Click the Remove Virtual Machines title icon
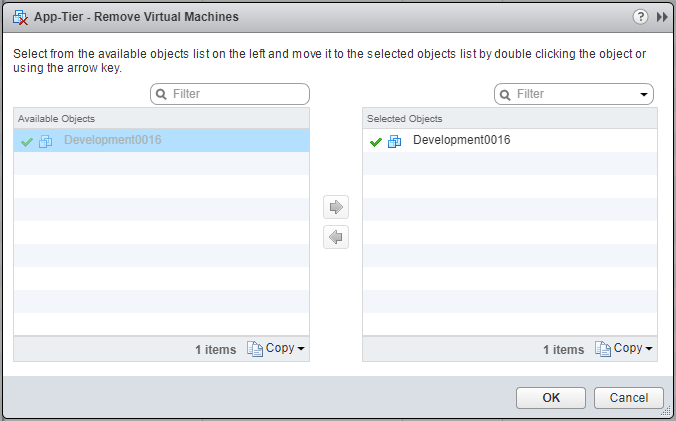676x421 pixels. pos(19,18)
